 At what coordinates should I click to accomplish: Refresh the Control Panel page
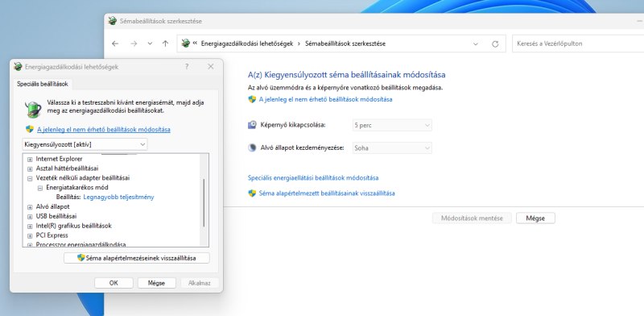click(495, 44)
